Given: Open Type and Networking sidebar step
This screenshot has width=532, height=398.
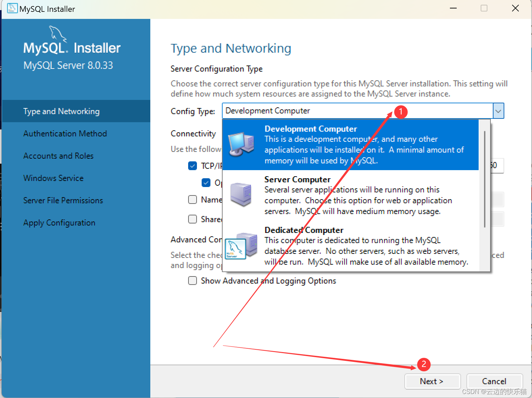Looking at the screenshot, I should [x=76, y=111].
